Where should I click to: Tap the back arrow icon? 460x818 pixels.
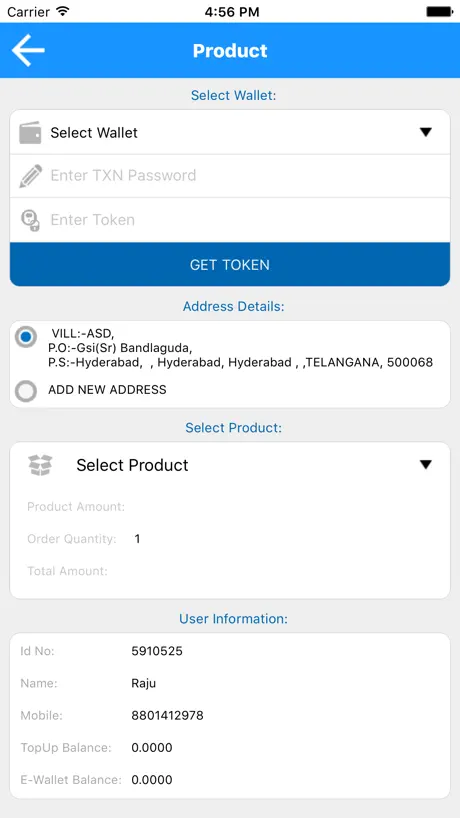coord(28,50)
